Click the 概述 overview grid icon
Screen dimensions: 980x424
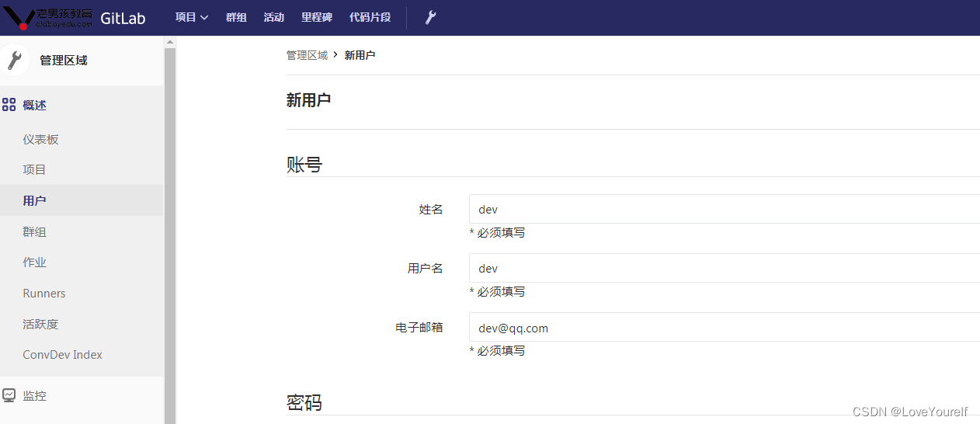tap(9, 105)
